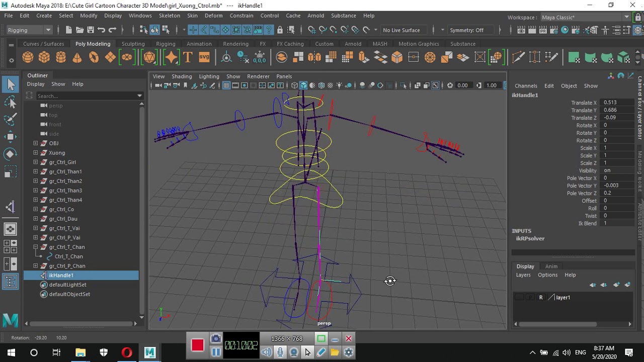
Task: Collapse gr_Ctrl_T_Chan in the outliner
Action: (36, 247)
